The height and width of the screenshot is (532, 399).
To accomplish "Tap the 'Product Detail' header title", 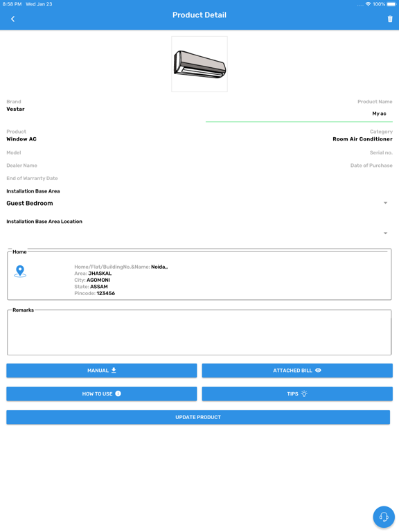I will tap(199, 15).
